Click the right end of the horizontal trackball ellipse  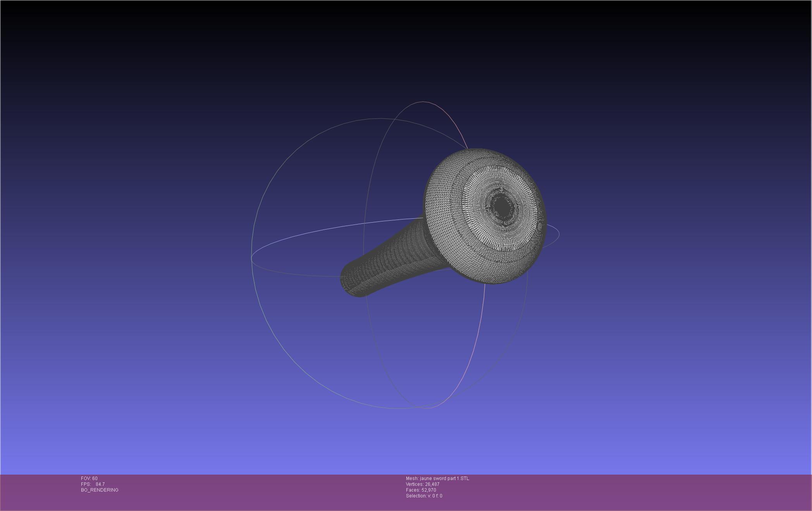(559, 233)
